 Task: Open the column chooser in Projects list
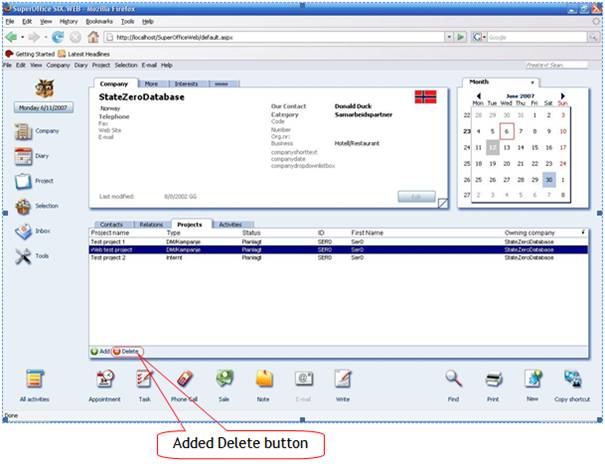pyautogui.click(x=583, y=233)
